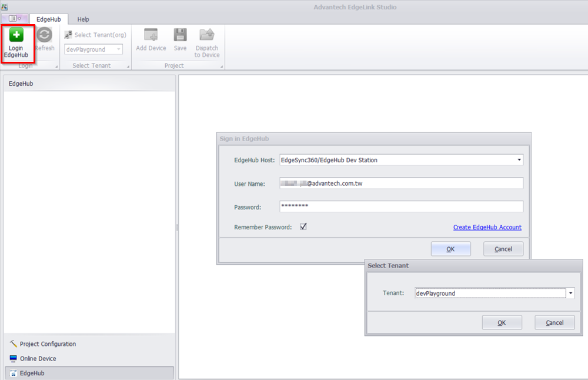Expand the Tenant dropdown in the dialog

click(x=570, y=293)
